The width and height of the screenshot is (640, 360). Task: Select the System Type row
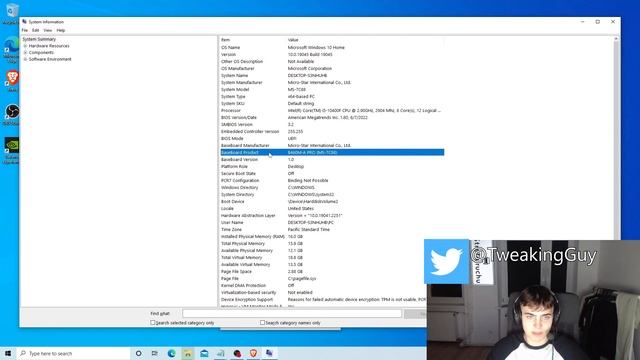point(332,96)
